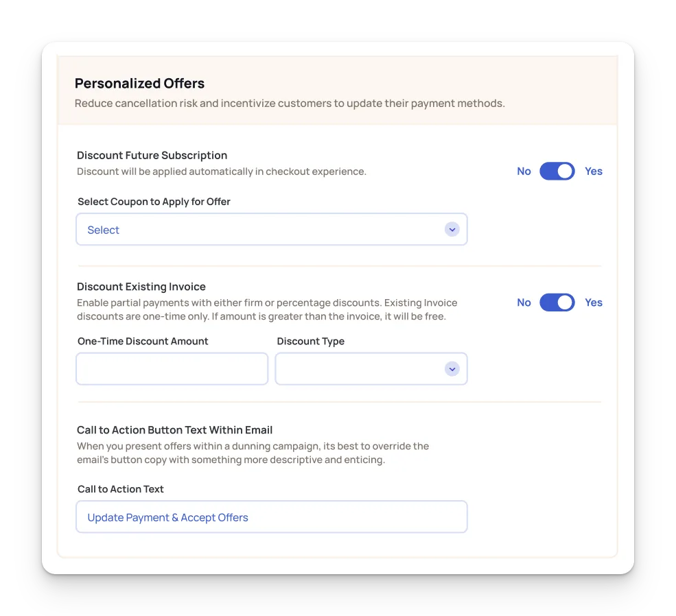Click 'Yes' beside Discount Existing Invoice

pyautogui.click(x=594, y=303)
